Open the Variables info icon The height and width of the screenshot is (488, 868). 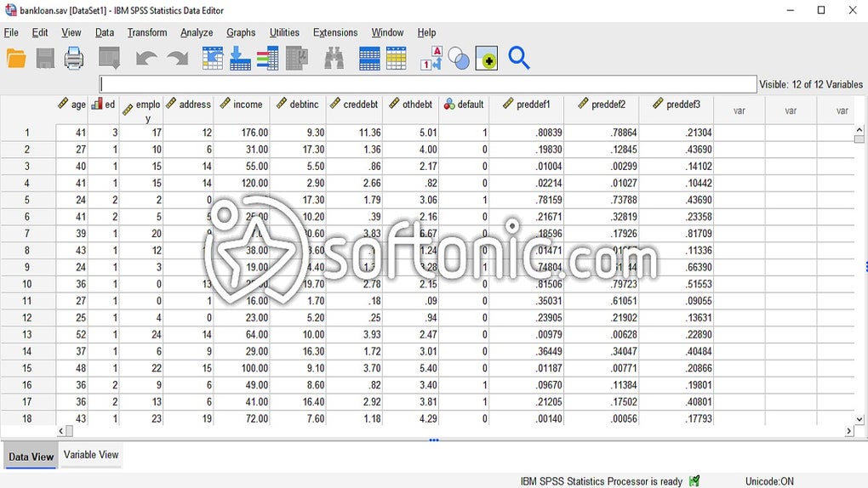click(267, 58)
